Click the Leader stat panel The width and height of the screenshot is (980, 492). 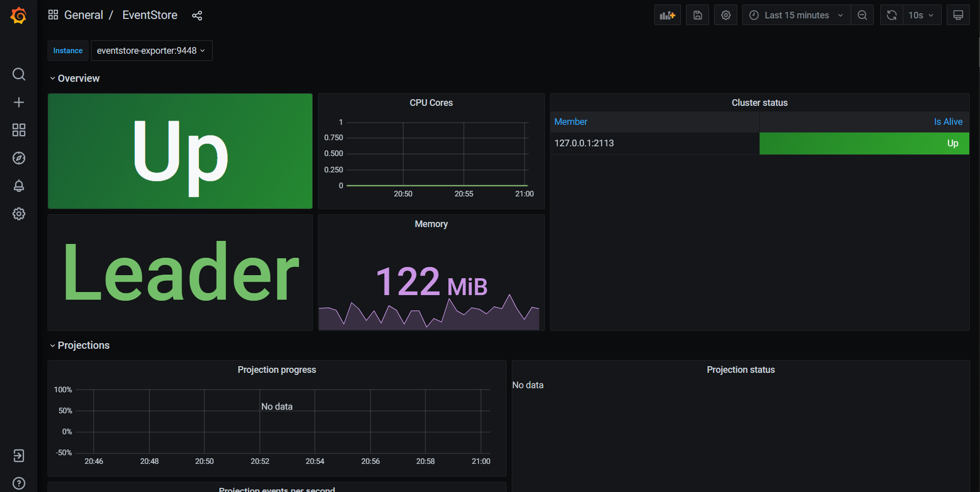pyautogui.click(x=180, y=272)
